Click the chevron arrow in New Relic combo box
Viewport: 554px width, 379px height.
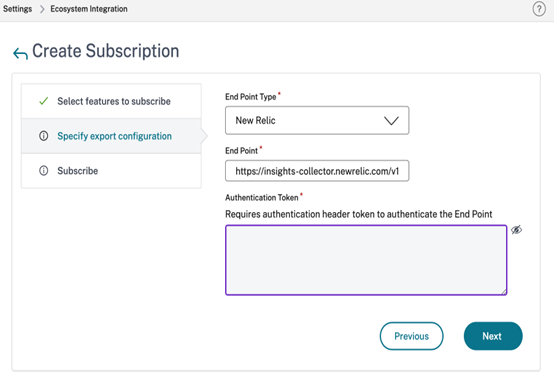(391, 121)
